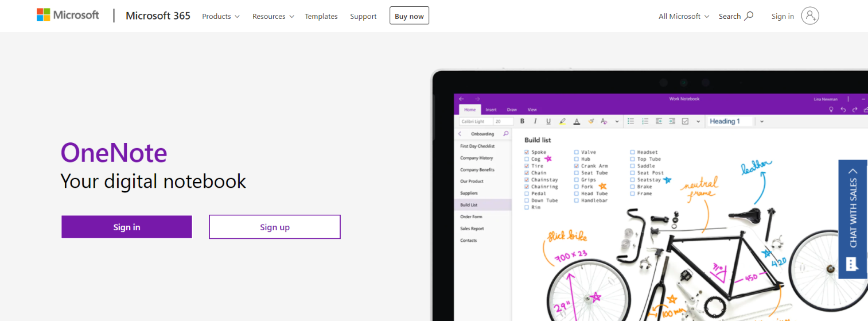Image resolution: width=868 pixels, height=321 pixels.
Task: Open the Calibri Light font box
Action: (475, 121)
